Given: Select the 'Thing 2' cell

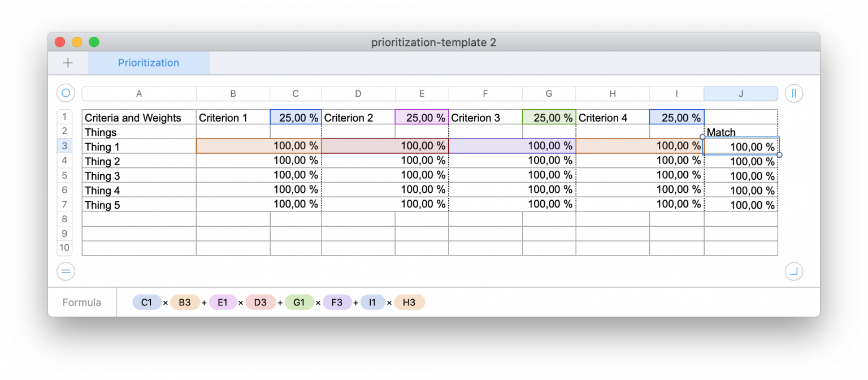Looking at the screenshot, I should point(139,161).
